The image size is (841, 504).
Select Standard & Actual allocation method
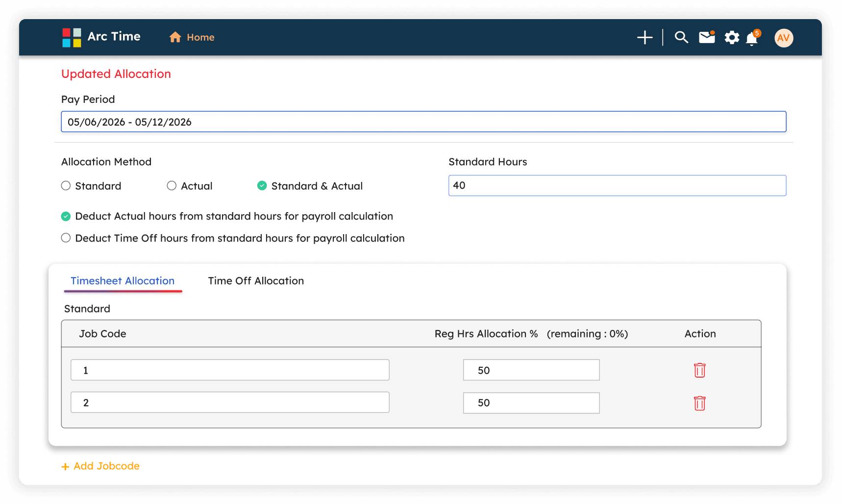pyautogui.click(x=262, y=186)
